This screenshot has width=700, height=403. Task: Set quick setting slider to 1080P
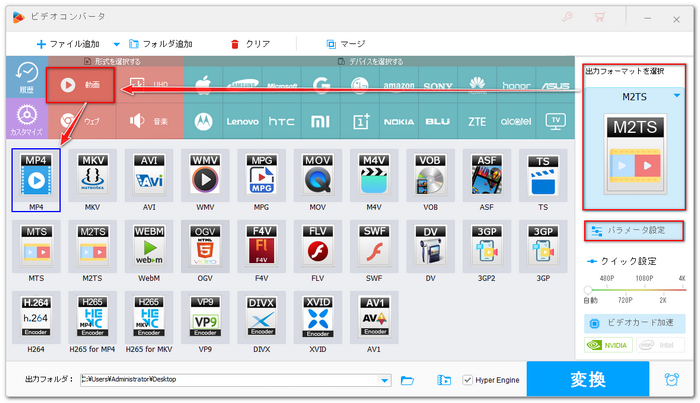click(644, 289)
